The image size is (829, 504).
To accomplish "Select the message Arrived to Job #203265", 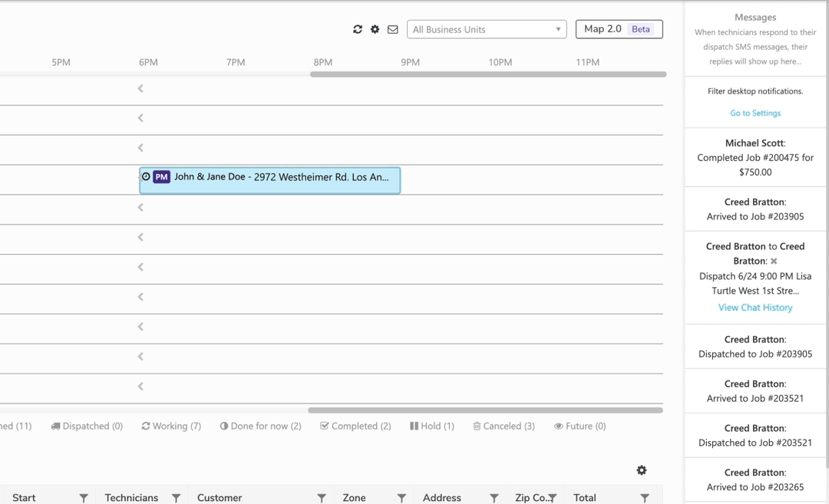I will pos(755,479).
